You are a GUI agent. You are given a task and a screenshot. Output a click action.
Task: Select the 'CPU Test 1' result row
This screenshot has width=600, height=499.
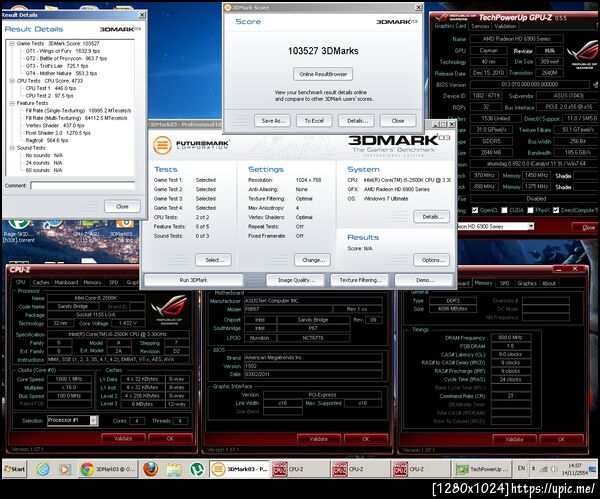click(x=51, y=88)
